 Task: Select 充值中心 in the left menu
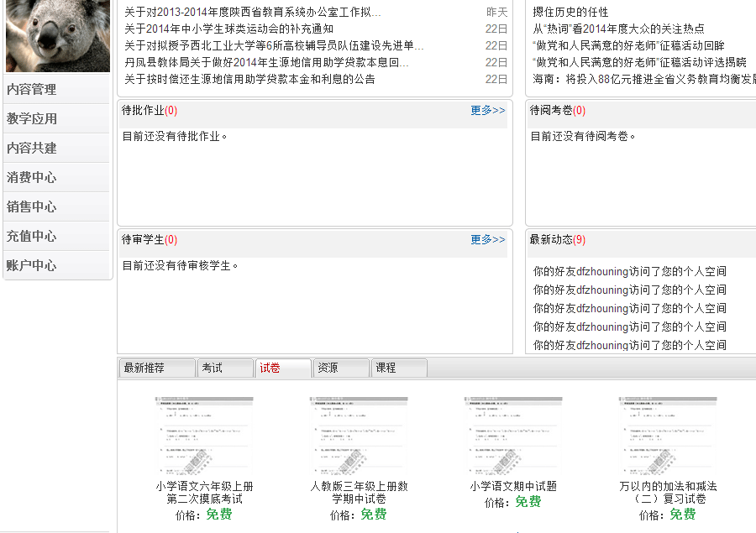point(32,236)
